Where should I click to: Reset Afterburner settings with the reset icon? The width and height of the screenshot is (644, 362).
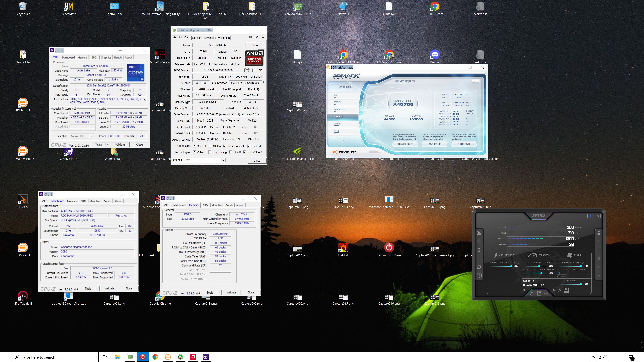coord(532,294)
